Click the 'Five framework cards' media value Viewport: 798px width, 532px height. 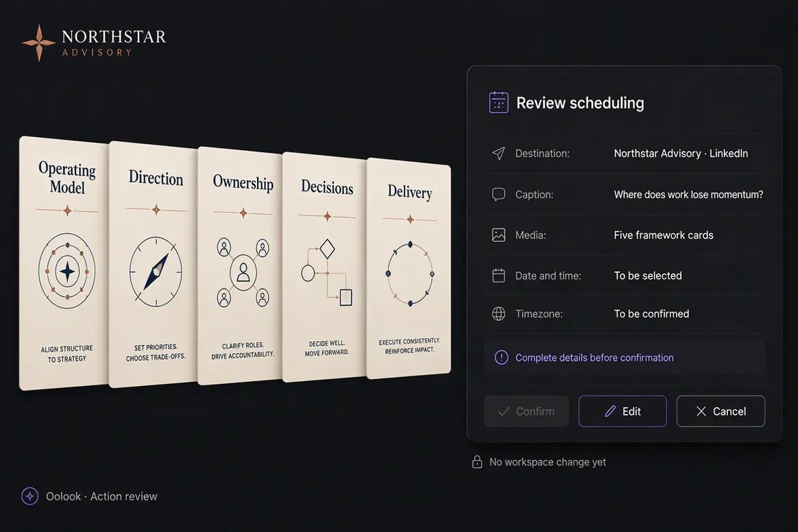[664, 235]
